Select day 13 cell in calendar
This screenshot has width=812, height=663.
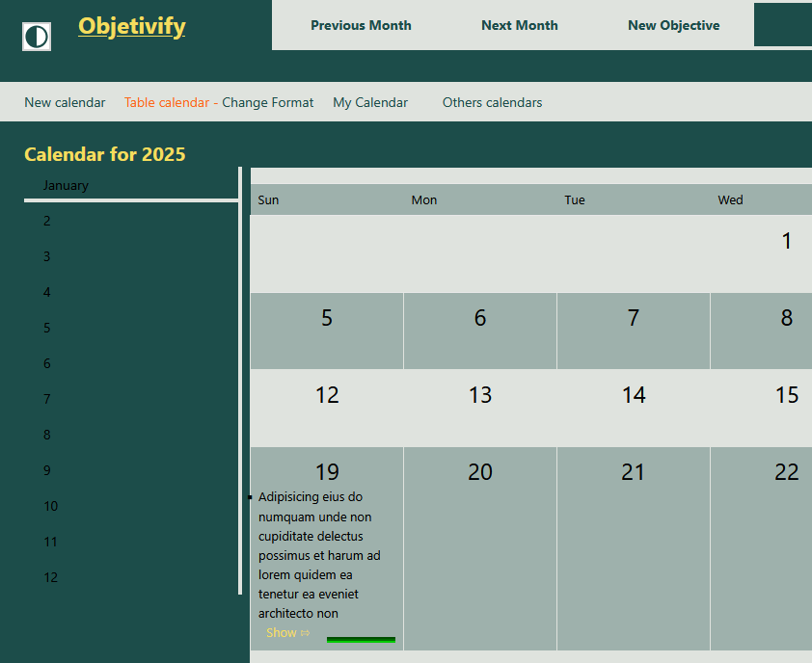point(480,408)
